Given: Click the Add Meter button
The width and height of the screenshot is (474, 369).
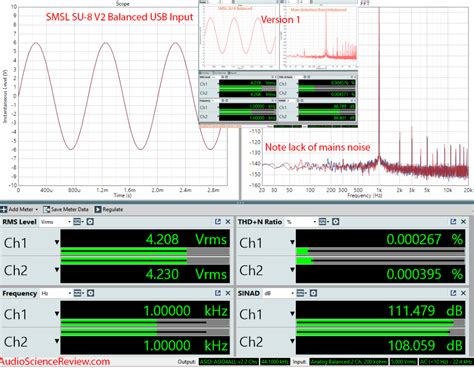Looking at the screenshot, I should (x=19, y=209).
